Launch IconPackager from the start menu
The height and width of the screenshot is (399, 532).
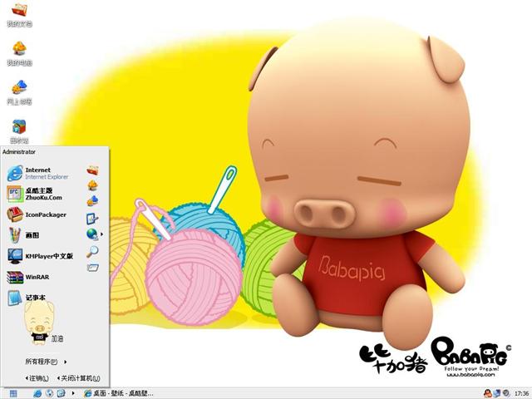click(37, 214)
